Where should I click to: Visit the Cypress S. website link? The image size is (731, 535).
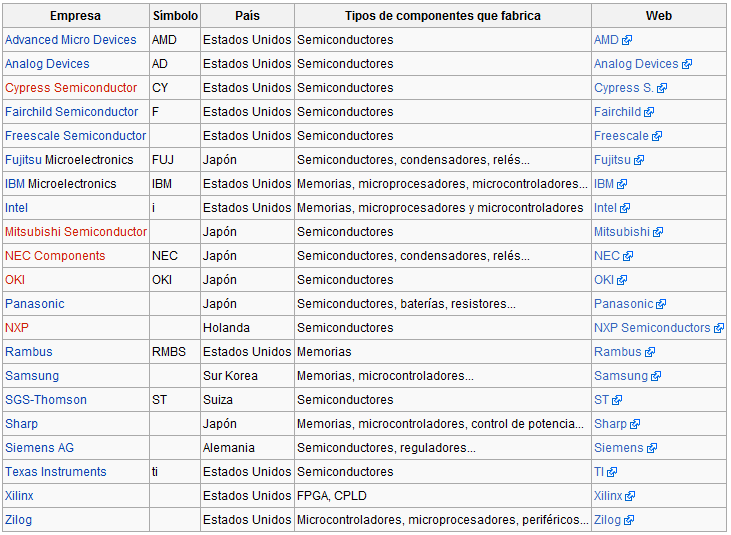point(624,88)
